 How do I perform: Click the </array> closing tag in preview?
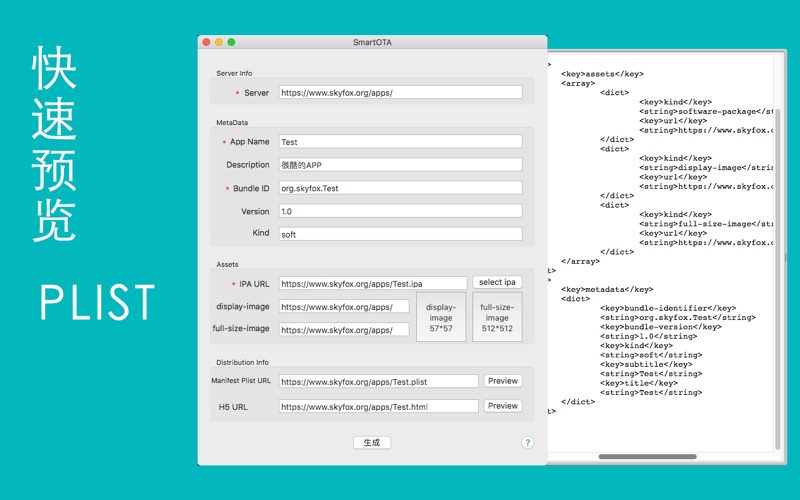coord(581,261)
